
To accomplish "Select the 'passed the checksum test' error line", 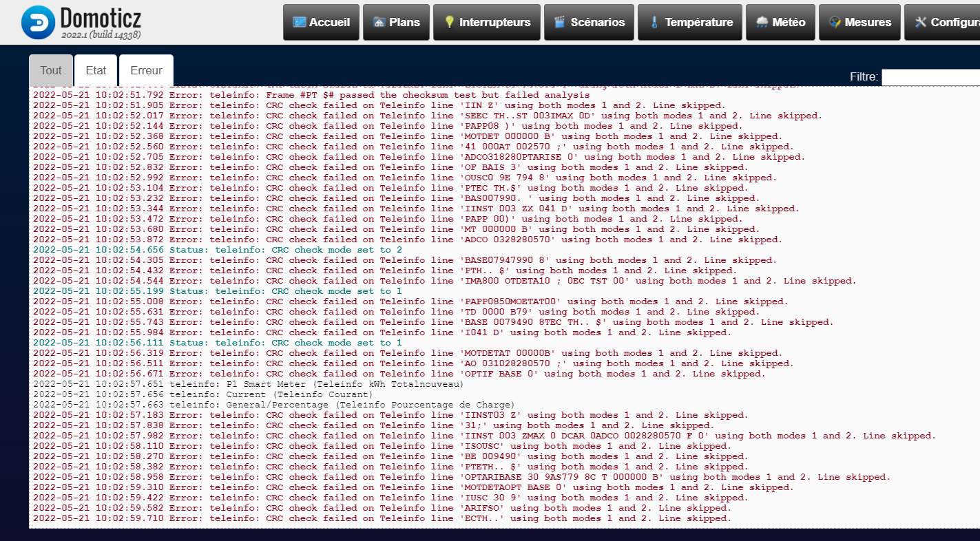I will tap(311, 95).
